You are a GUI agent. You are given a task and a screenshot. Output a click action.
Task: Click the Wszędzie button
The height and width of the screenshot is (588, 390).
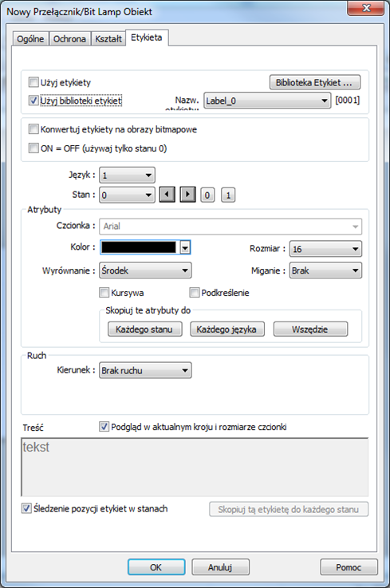click(310, 330)
